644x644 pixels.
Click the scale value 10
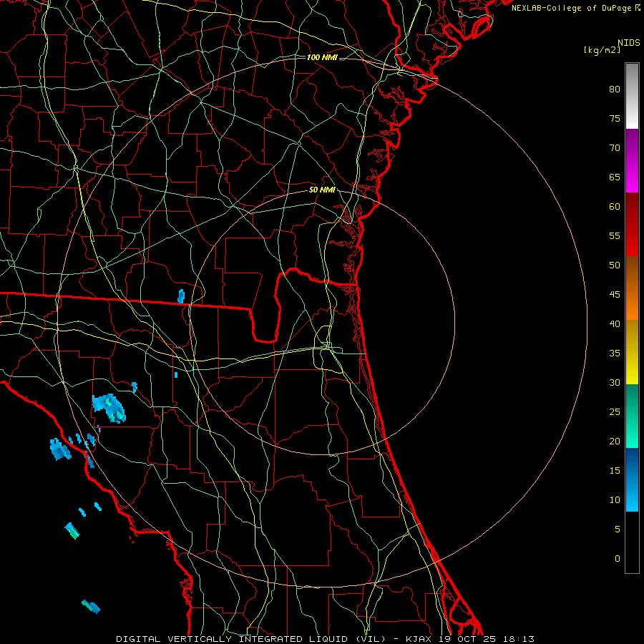615,500
